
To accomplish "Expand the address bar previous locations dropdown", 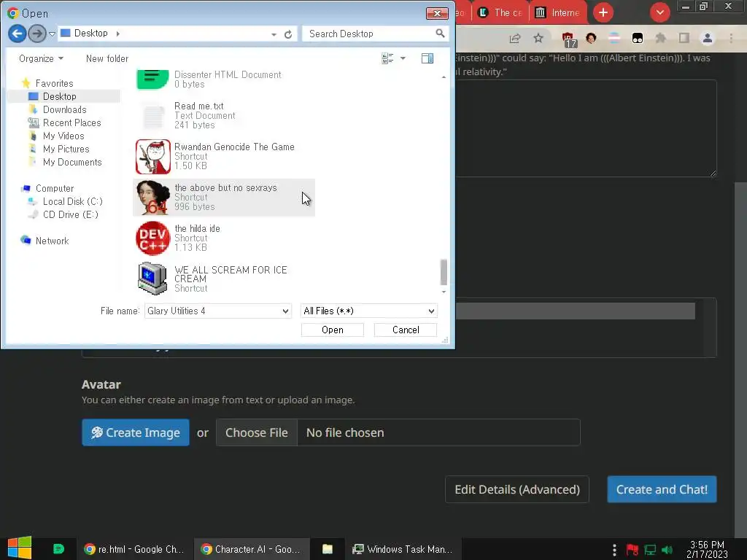I will point(274,34).
